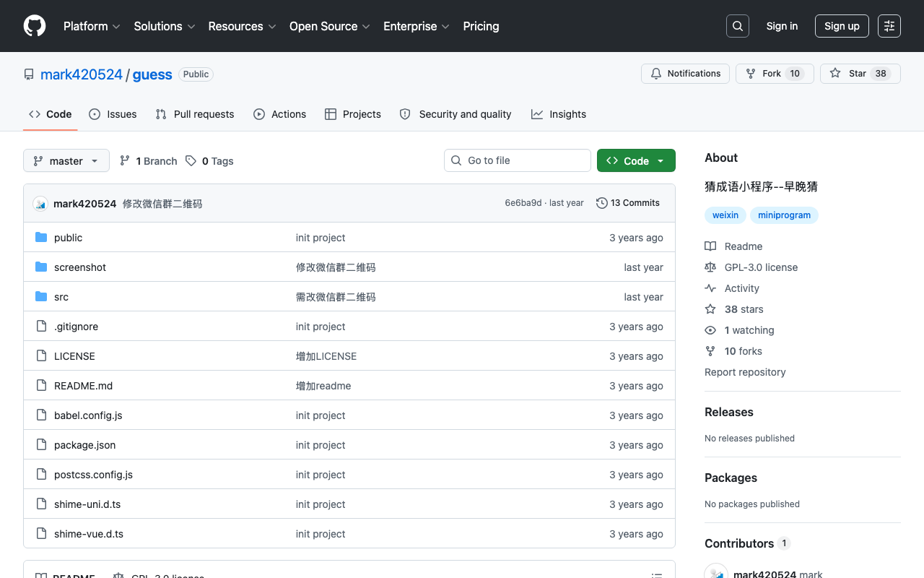Expand the Platform menu
Viewport: 924px width, 578px height.
pyautogui.click(x=92, y=26)
